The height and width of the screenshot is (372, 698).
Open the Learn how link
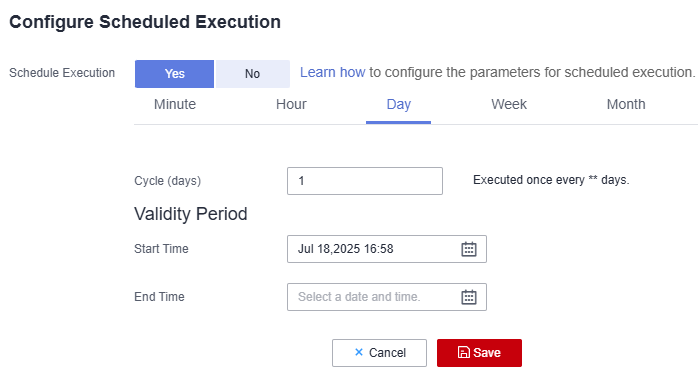[333, 72]
